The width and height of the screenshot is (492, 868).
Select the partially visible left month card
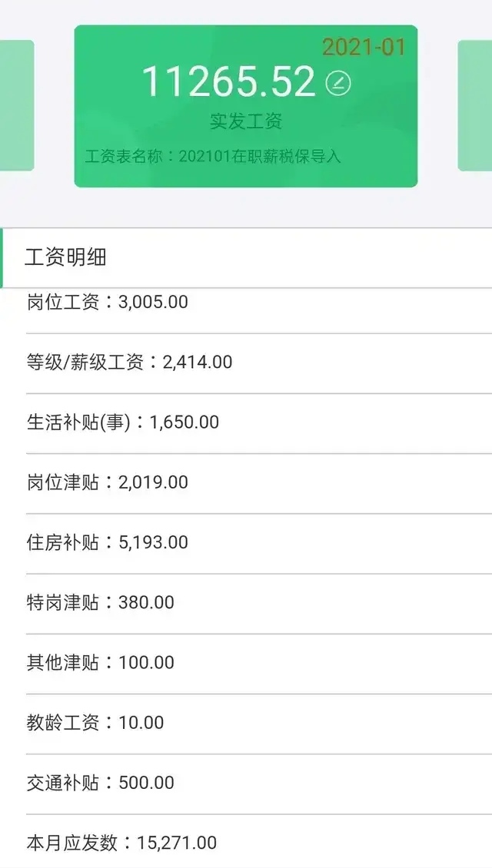point(14,104)
